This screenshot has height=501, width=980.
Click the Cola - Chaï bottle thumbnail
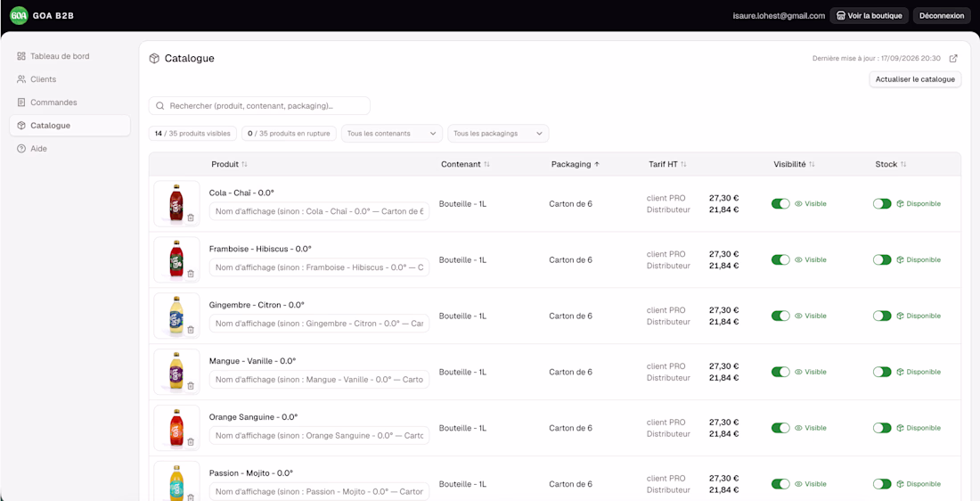tap(176, 202)
